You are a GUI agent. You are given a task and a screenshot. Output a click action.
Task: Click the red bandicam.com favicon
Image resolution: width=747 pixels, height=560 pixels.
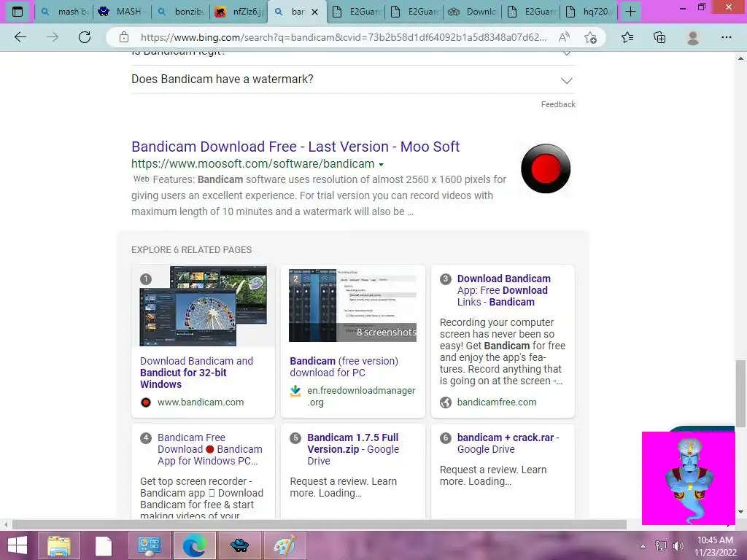[146, 402]
